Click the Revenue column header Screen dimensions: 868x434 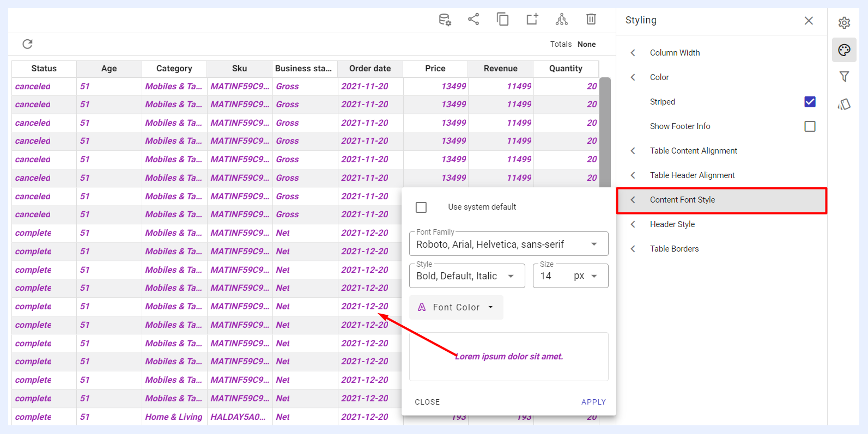(x=501, y=69)
